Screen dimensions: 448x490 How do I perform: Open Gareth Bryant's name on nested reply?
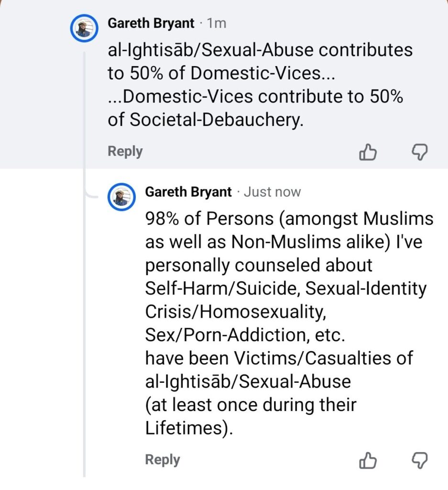click(x=188, y=192)
